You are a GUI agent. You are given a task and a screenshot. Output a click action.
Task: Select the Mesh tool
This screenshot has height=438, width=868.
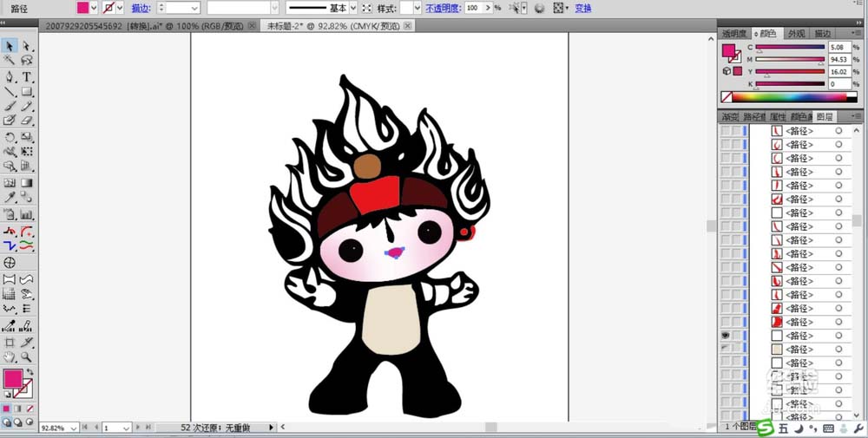click(x=10, y=182)
